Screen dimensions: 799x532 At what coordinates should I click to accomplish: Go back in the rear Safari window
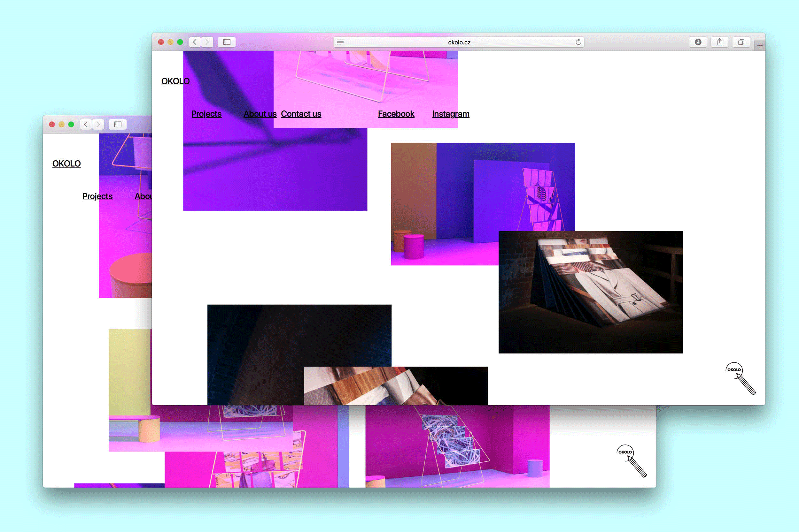pyautogui.click(x=86, y=125)
